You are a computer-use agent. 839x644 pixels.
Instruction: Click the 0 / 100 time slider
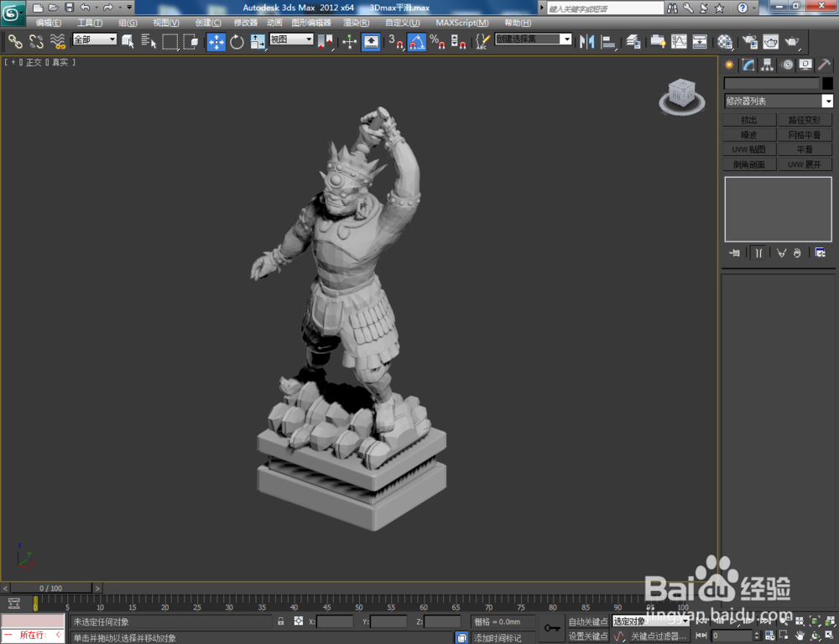coord(51,588)
